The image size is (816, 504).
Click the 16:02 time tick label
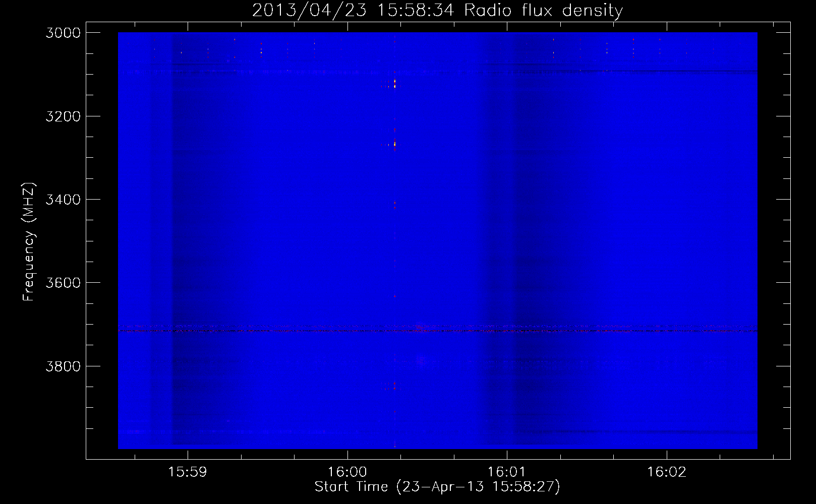[667, 472]
